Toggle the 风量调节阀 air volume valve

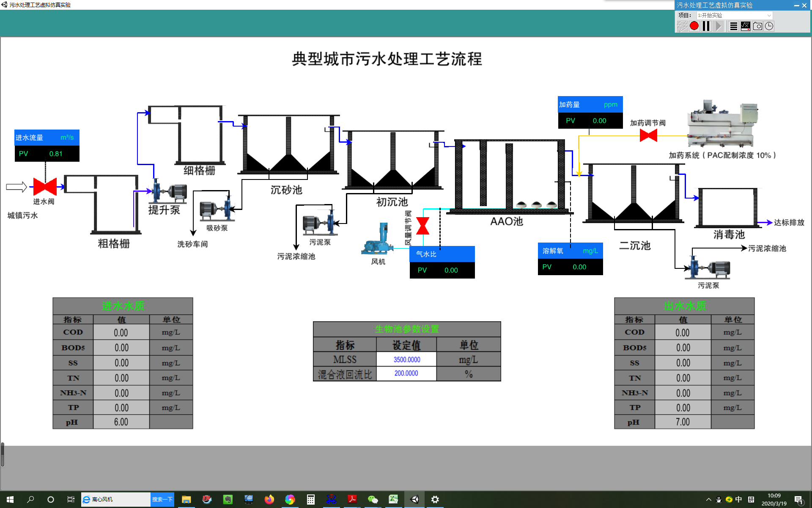pyautogui.click(x=422, y=226)
